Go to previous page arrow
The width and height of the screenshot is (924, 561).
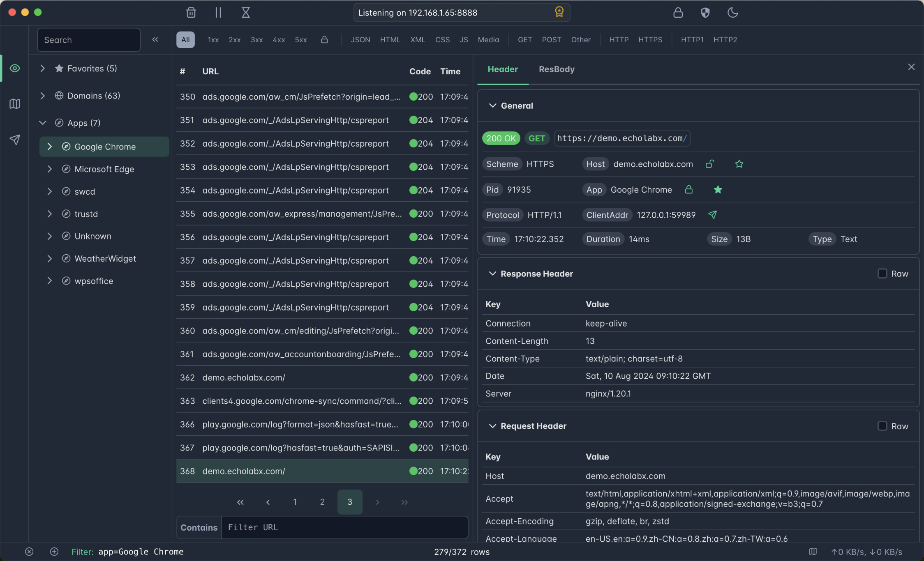pos(268,502)
